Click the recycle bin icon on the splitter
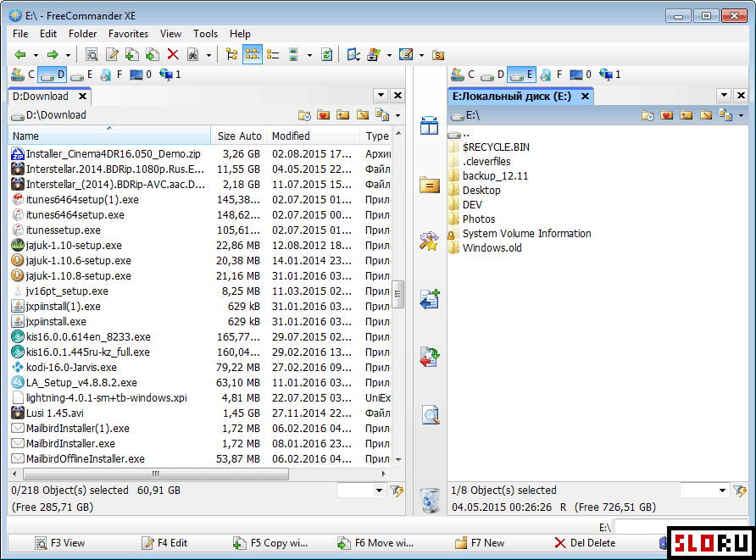Viewport: 756px width, 560px height. pyautogui.click(x=430, y=500)
